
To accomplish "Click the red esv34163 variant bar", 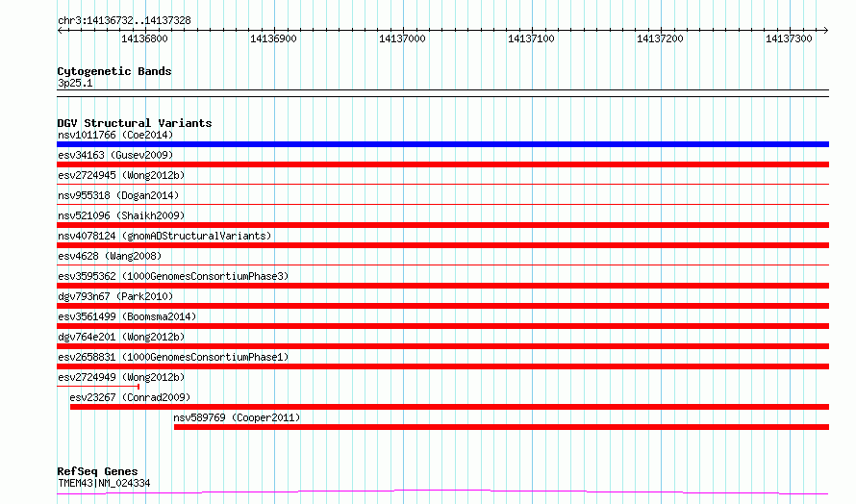I will click(x=442, y=164).
